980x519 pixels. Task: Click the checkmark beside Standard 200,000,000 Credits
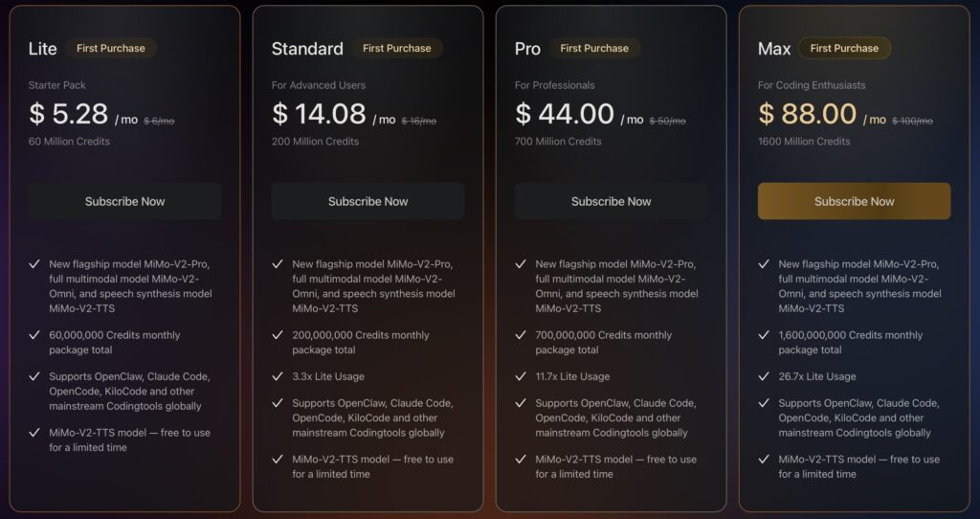278,335
